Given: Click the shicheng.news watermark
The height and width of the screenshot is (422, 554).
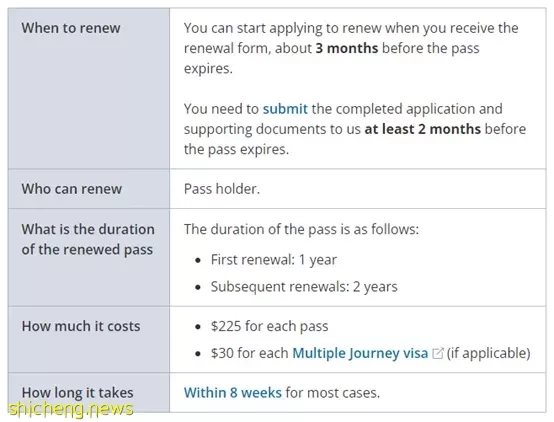Looking at the screenshot, I should (x=71, y=409).
